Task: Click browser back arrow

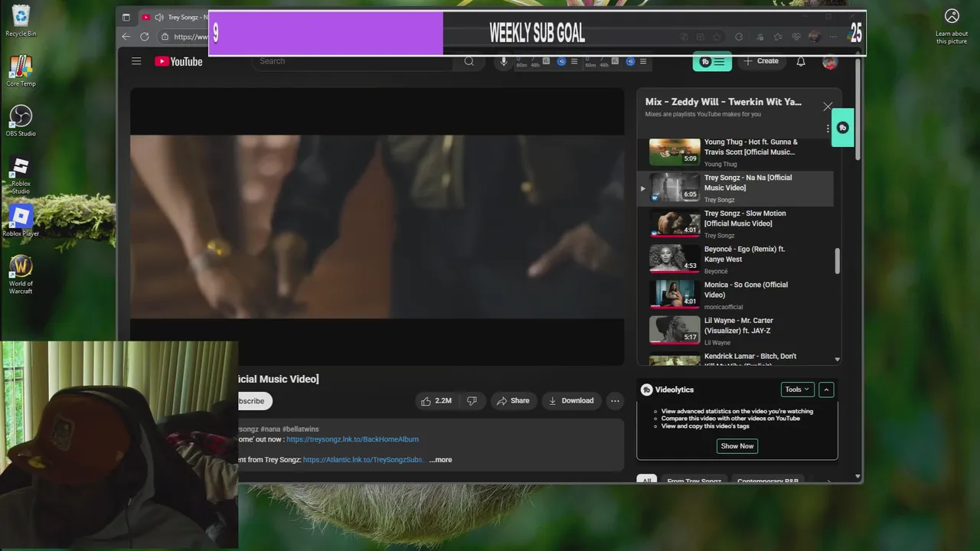Action: (126, 36)
